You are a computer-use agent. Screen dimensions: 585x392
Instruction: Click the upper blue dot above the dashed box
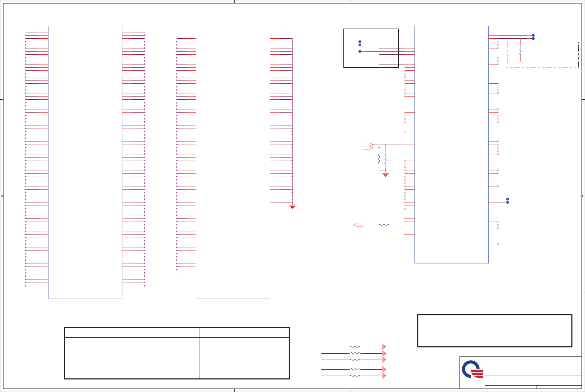533,35
